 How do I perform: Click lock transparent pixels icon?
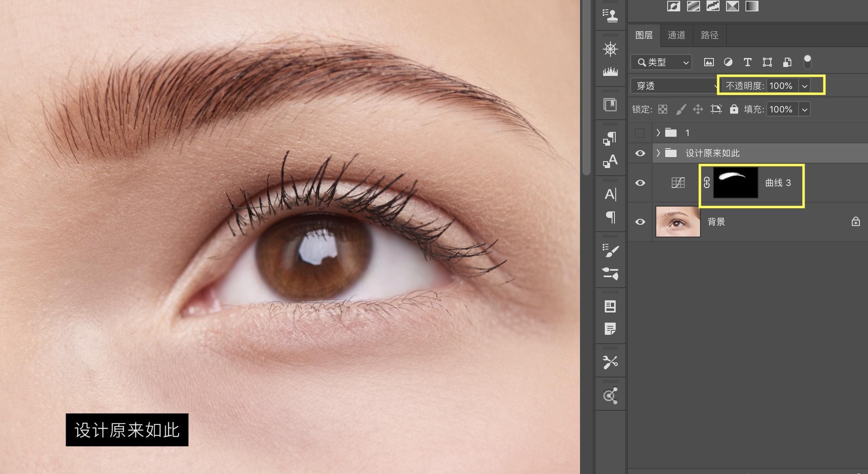point(662,109)
